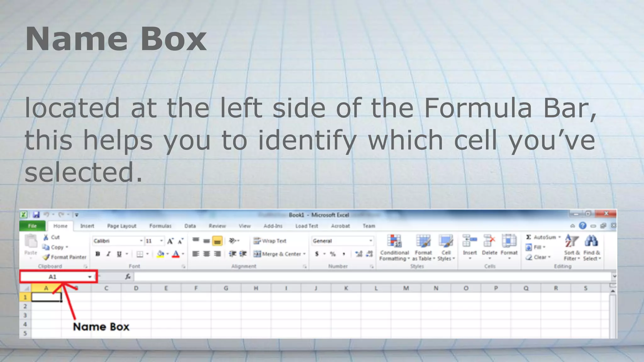This screenshot has height=362, width=644.
Task: Open Find & Select menu
Action: point(592,248)
